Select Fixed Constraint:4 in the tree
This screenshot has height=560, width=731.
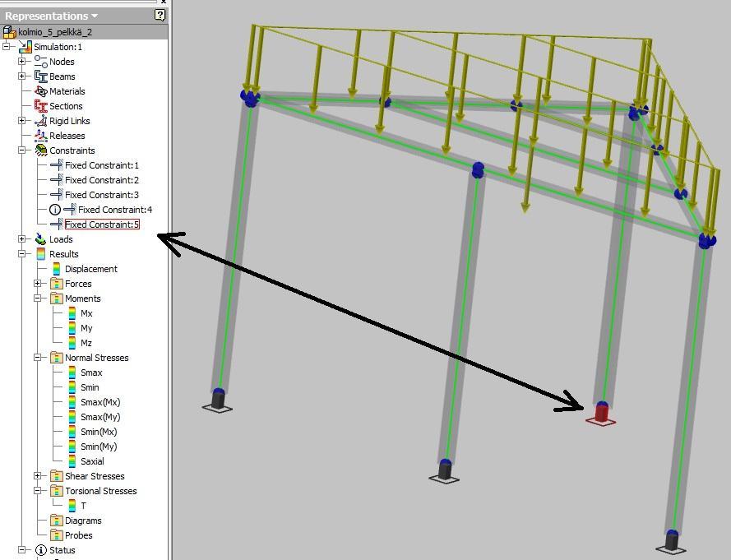(x=114, y=210)
